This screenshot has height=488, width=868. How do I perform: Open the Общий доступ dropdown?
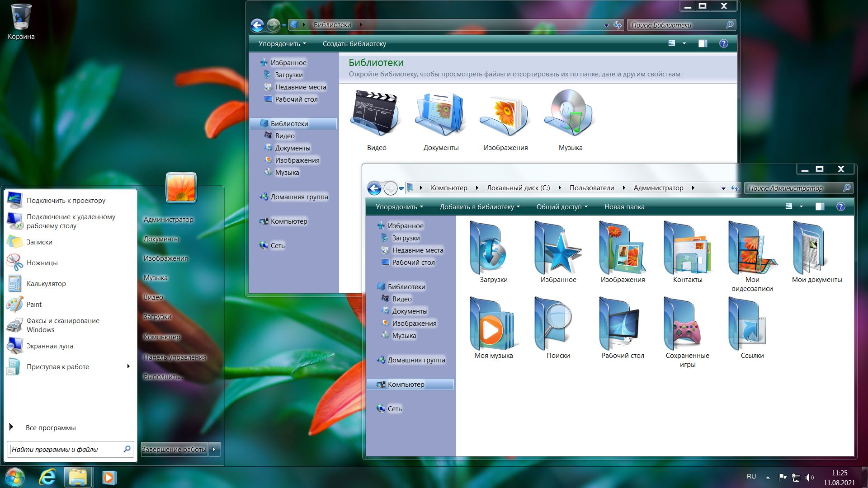pyautogui.click(x=561, y=207)
